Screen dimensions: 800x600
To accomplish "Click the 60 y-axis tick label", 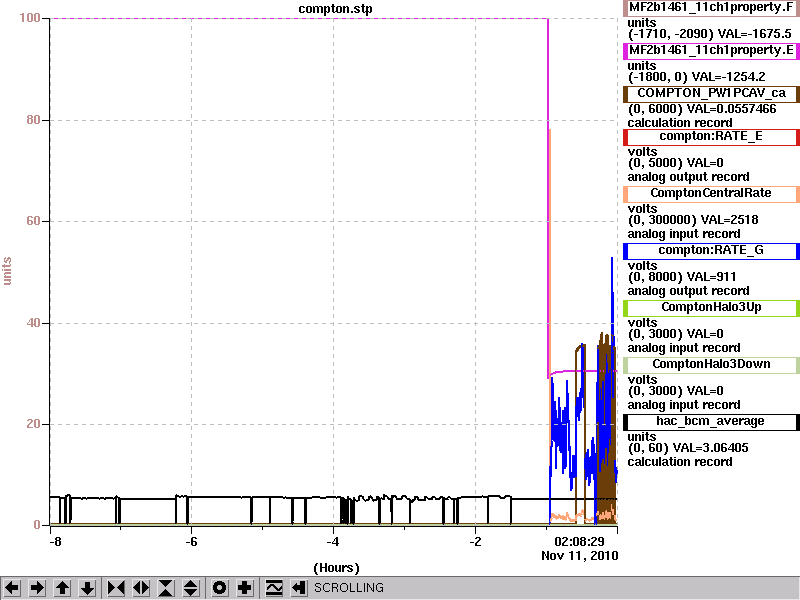I will (x=33, y=221).
